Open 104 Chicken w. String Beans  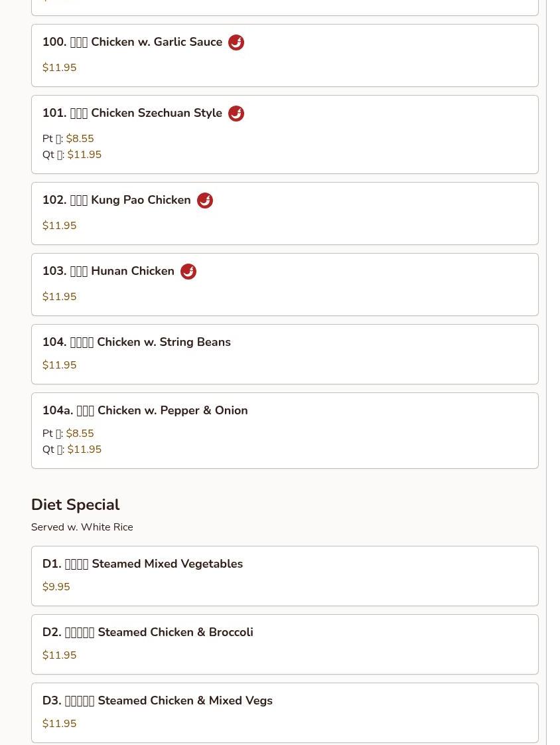click(285, 355)
